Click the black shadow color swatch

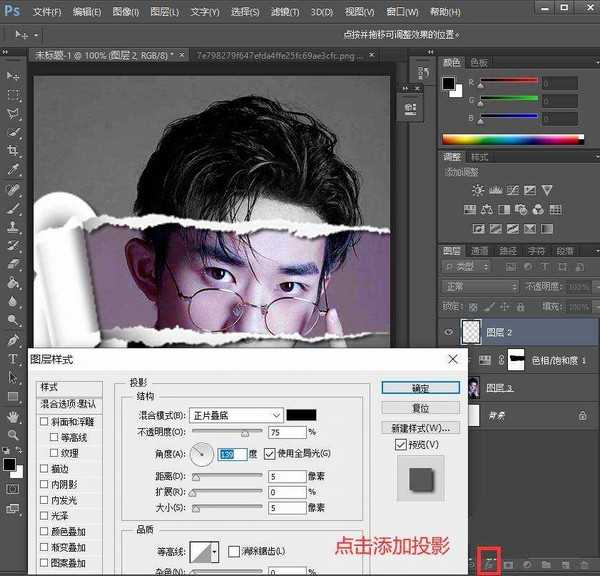coord(302,415)
